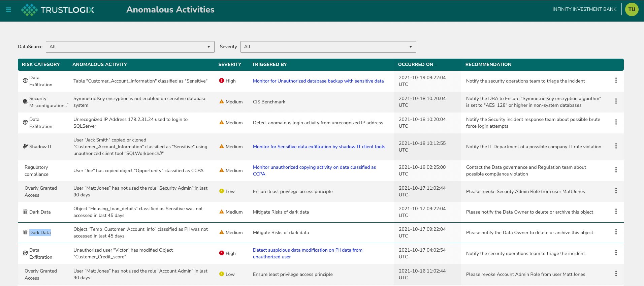The image size is (644, 286).
Task: Open the TU user avatar menu
Action: 632,9
